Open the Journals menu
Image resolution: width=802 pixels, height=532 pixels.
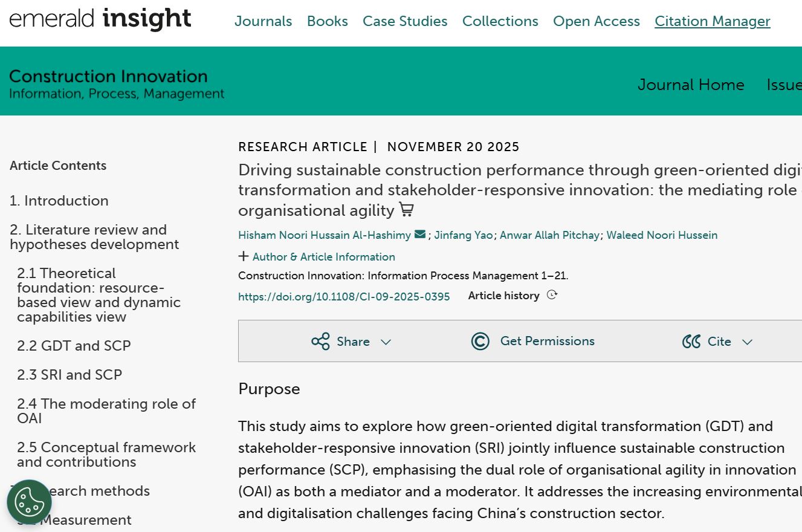coord(263,21)
